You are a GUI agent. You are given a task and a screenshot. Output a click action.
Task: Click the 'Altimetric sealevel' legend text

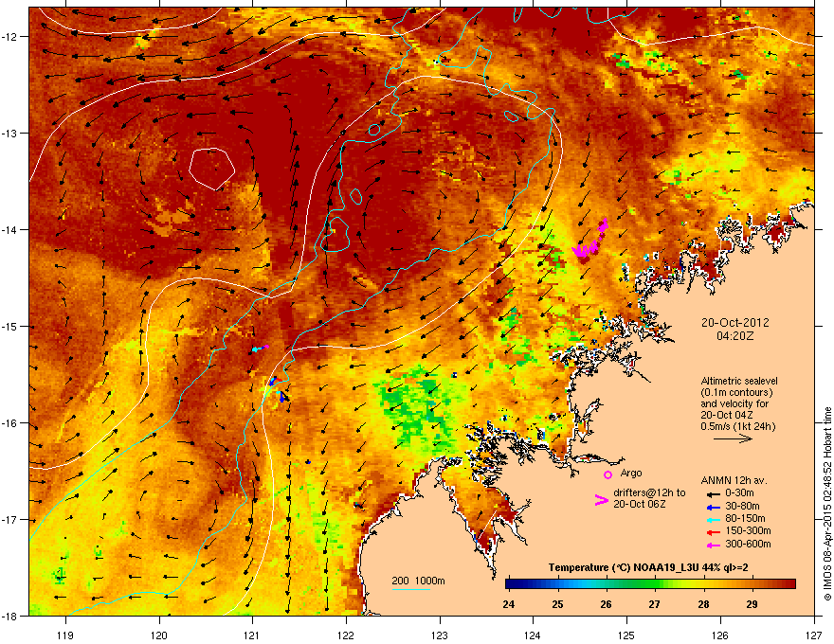pyautogui.click(x=739, y=381)
